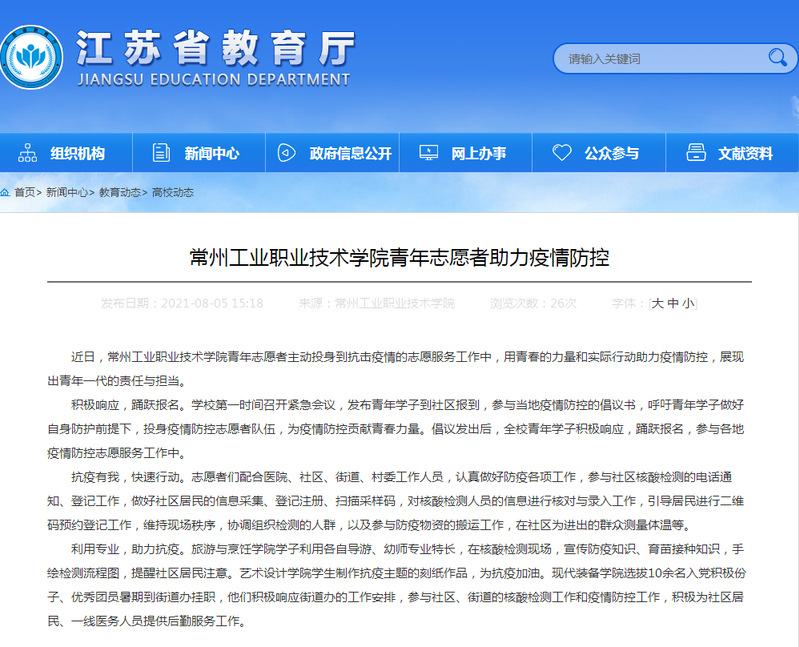Click the 公众参与 heart icon
Image resolution: width=799 pixels, height=647 pixels.
562,153
